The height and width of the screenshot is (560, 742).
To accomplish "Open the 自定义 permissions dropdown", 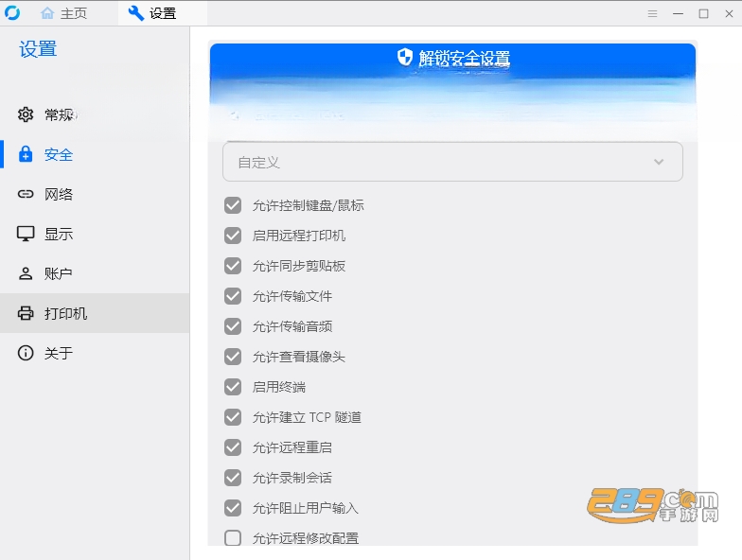I will [452, 162].
